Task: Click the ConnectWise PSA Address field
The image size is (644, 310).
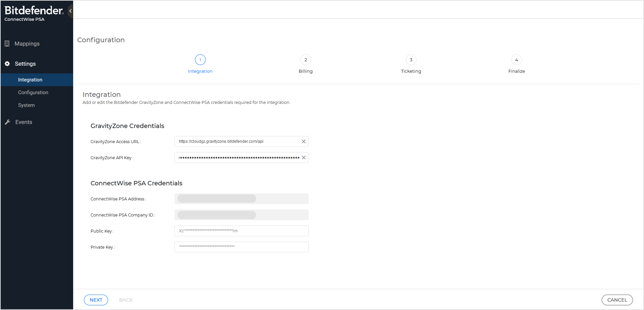Action: click(241, 198)
